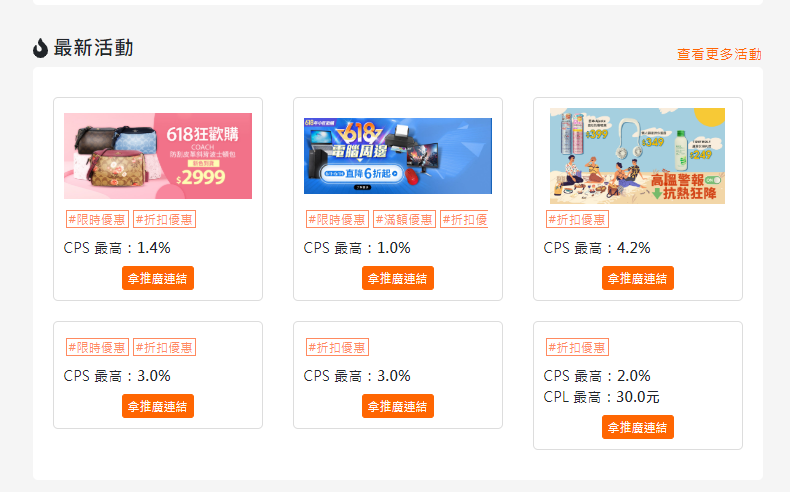
Task: Click 拿推廣連結 in the card with CPL 30.0元
Action: tap(637, 427)
